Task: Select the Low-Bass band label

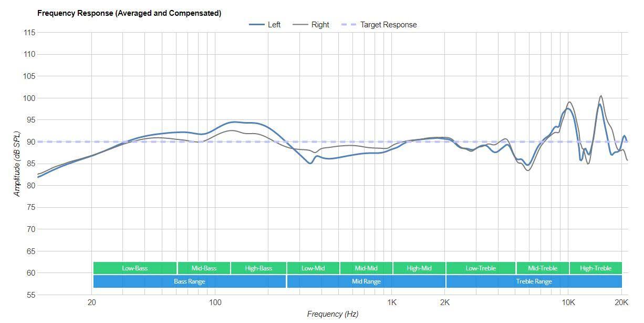Action: click(135, 268)
